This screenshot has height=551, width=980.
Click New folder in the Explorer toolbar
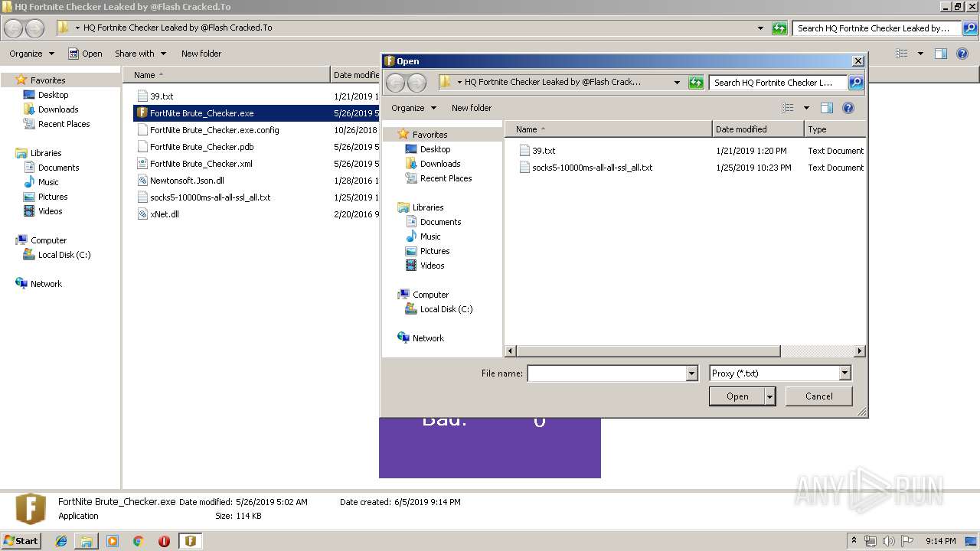point(201,54)
